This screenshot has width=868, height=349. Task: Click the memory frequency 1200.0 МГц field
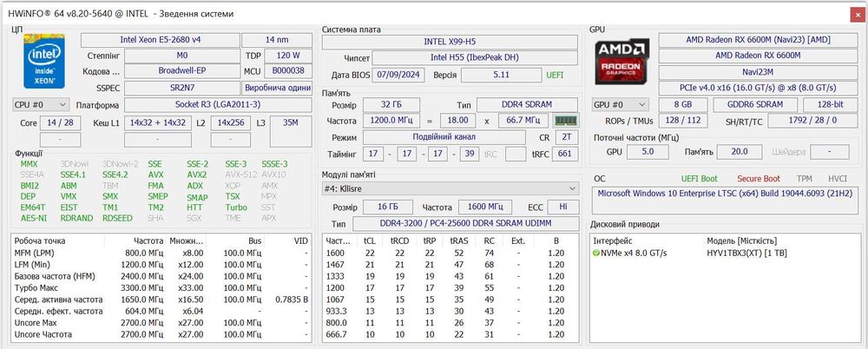[x=391, y=120]
